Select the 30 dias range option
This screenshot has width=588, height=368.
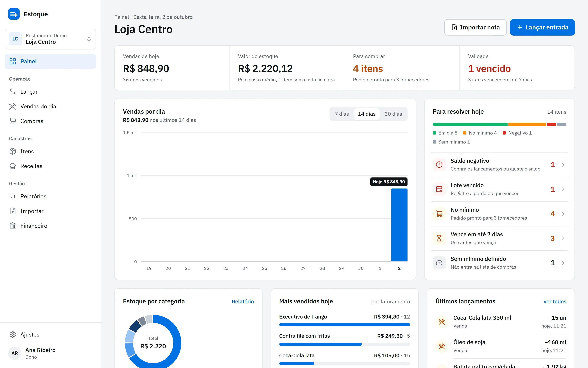(x=393, y=114)
